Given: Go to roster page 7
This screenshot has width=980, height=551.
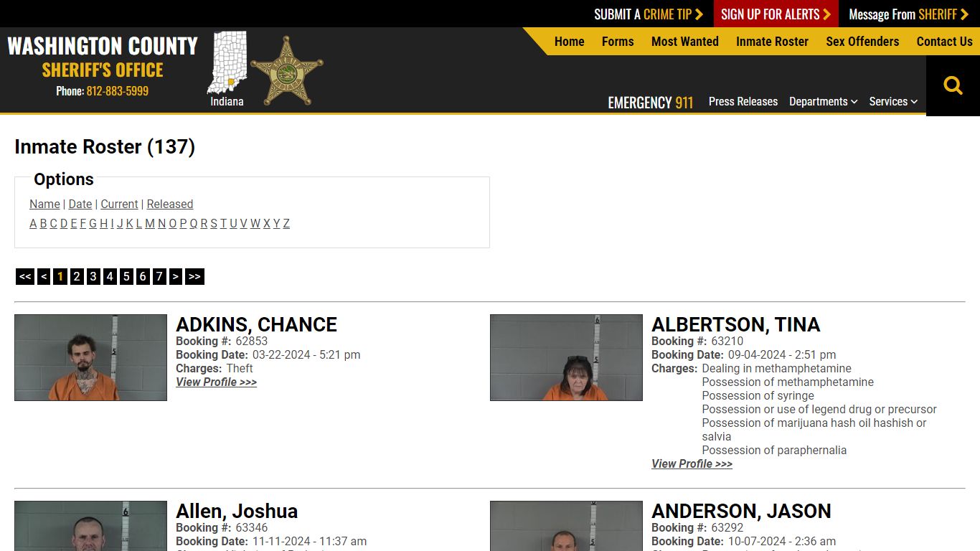Looking at the screenshot, I should (x=159, y=276).
